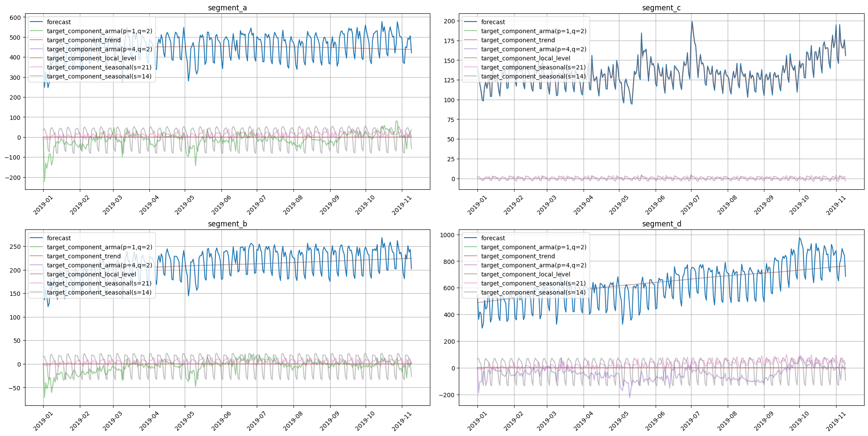Viewport: 868px width, 436px height.
Task: Click the 2019-11 x-axis label on segment_a
Action: tap(402, 204)
